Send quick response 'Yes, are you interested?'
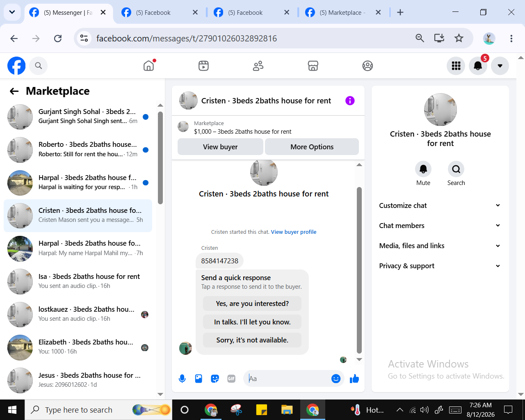 pos(252,304)
